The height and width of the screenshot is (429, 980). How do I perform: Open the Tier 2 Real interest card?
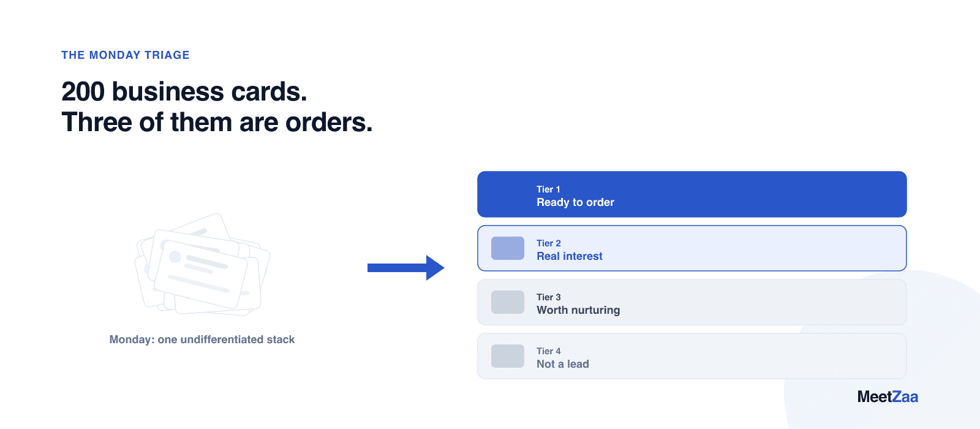pyautogui.click(x=692, y=248)
